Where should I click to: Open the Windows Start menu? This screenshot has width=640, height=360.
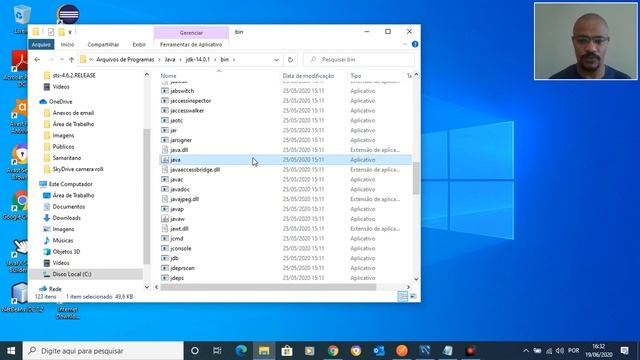(x=11, y=351)
